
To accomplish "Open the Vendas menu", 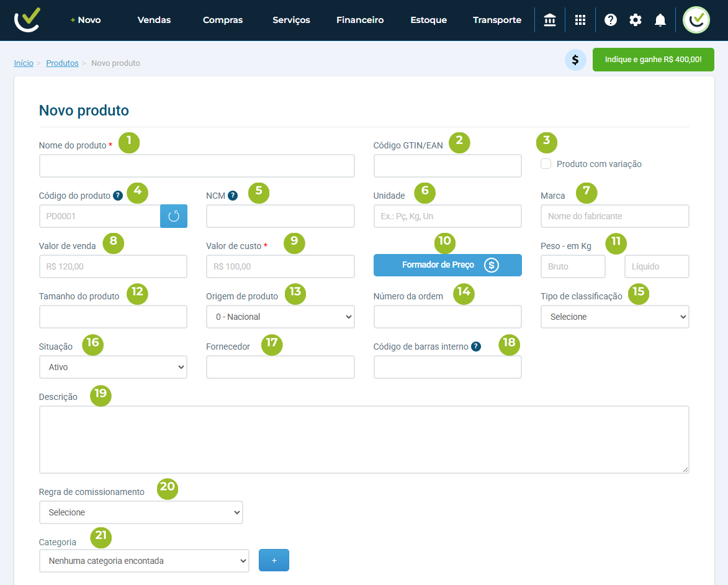I will click(x=154, y=20).
